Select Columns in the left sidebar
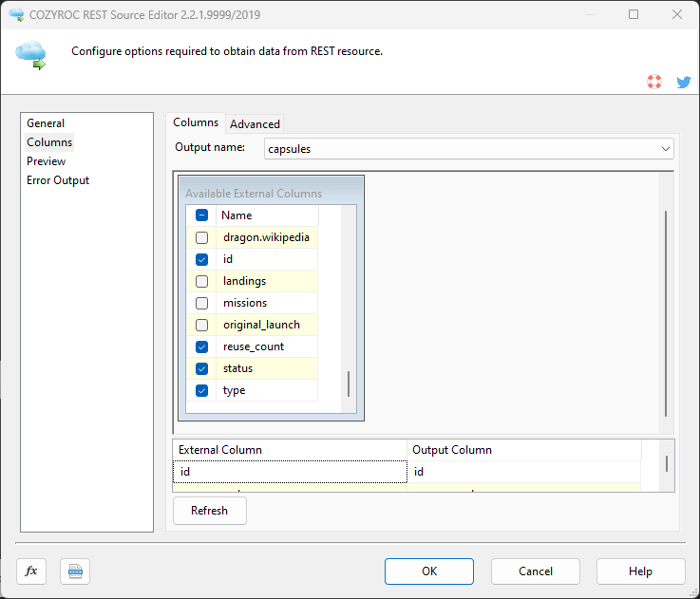 click(x=49, y=142)
